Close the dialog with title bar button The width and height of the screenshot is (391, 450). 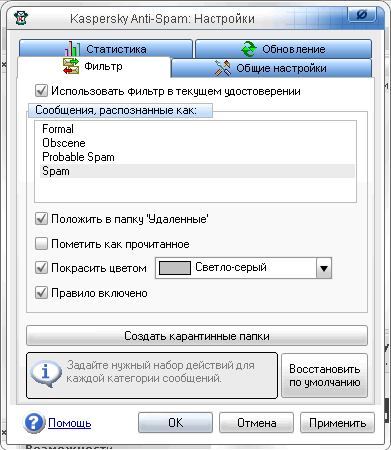[x=362, y=14]
